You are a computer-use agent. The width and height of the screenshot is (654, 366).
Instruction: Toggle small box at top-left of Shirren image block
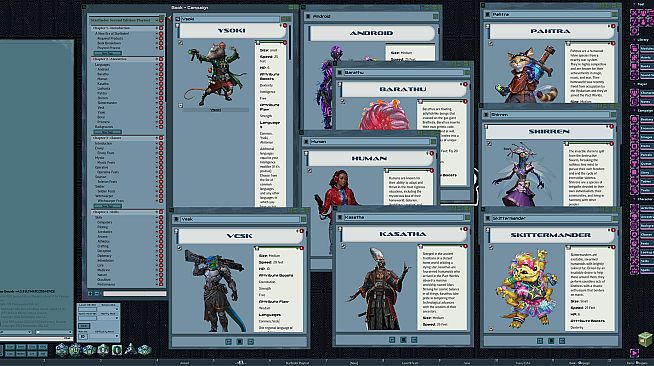[x=489, y=143]
